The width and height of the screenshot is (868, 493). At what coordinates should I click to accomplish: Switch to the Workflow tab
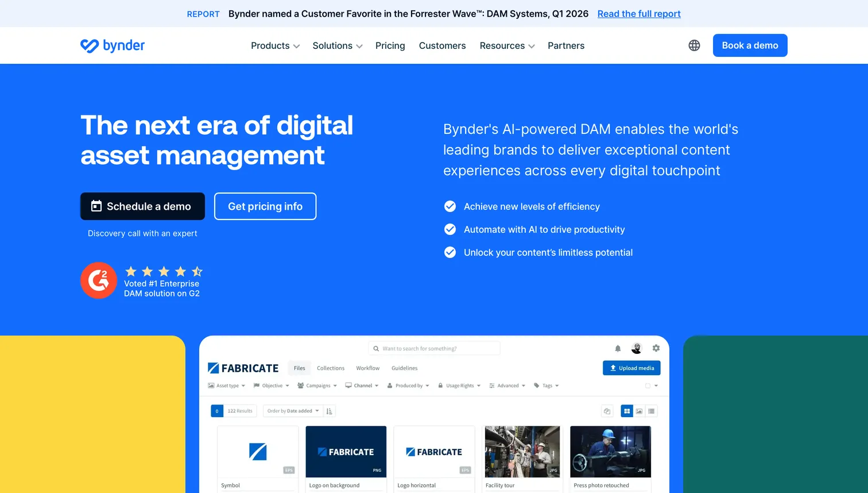click(367, 368)
